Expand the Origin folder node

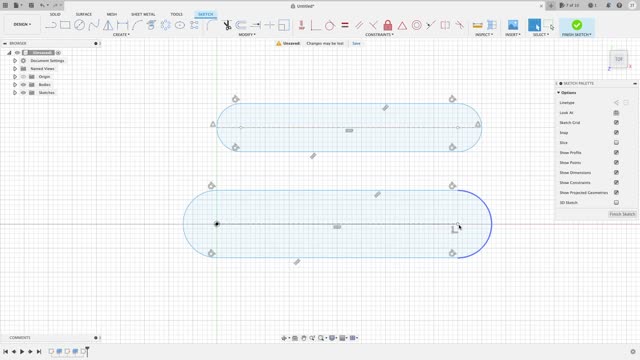pos(15,77)
